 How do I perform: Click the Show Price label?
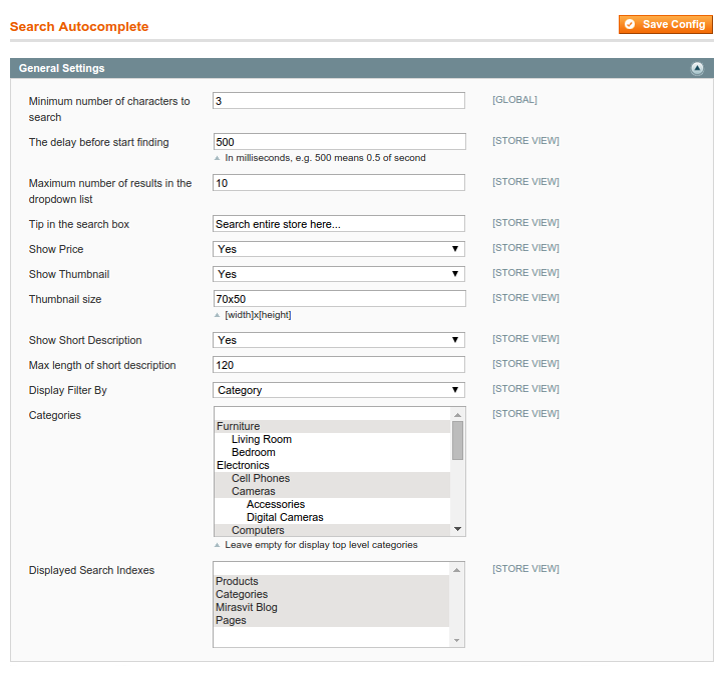(56, 249)
